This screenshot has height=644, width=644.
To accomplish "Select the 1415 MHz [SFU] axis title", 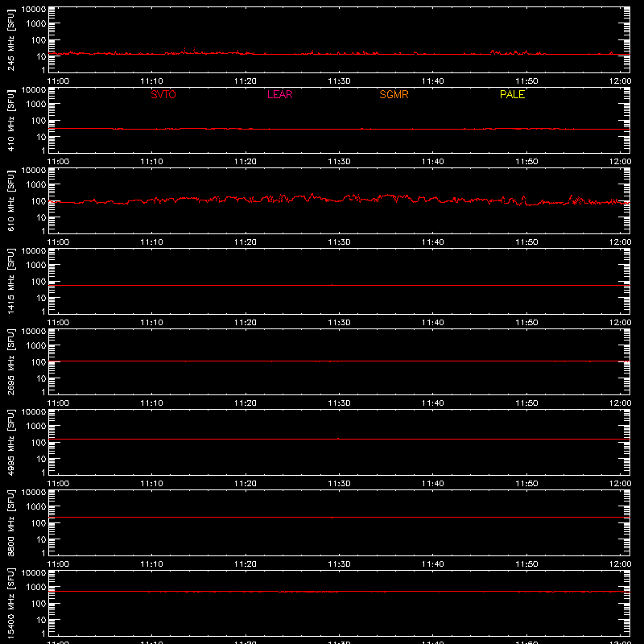I will click(x=10, y=281).
